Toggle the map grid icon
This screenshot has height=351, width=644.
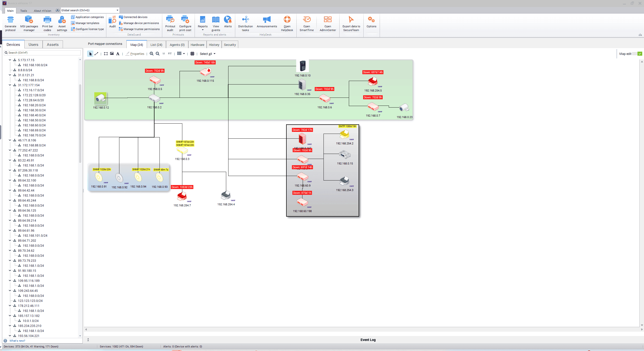(x=192, y=54)
